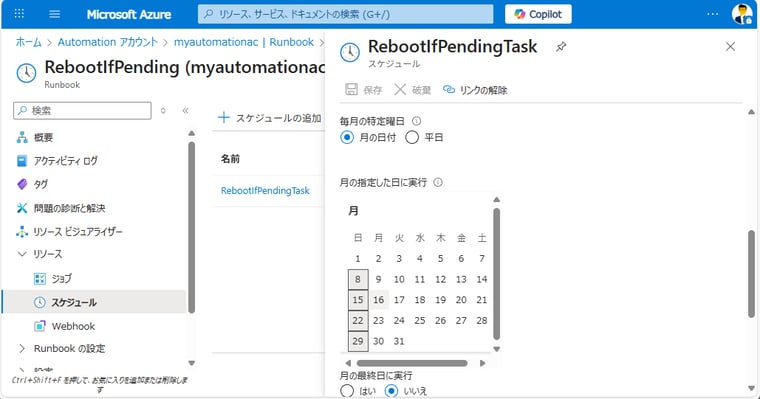Select day 23 in the calendar
The height and width of the screenshot is (399, 760).
tap(379, 320)
